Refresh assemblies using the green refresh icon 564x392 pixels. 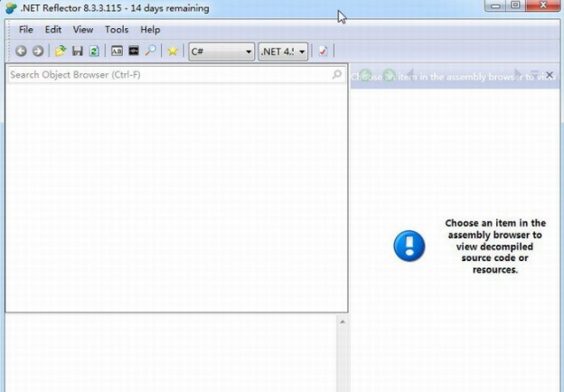point(94,51)
